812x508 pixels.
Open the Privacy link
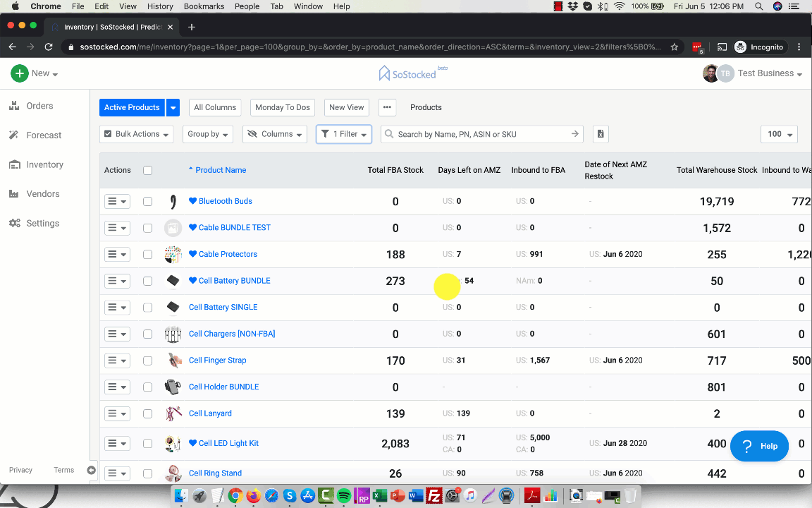coord(20,470)
